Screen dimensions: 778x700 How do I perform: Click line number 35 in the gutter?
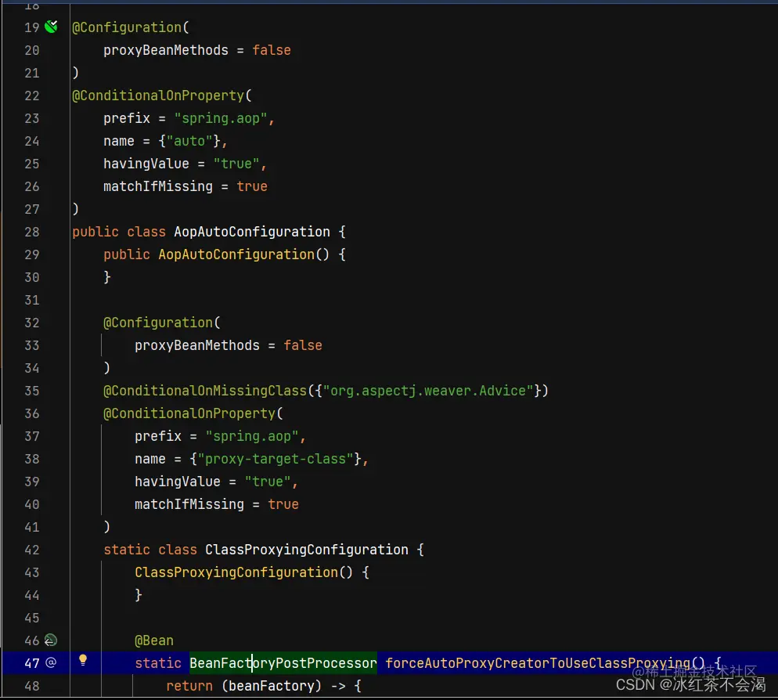tap(32, 391)
